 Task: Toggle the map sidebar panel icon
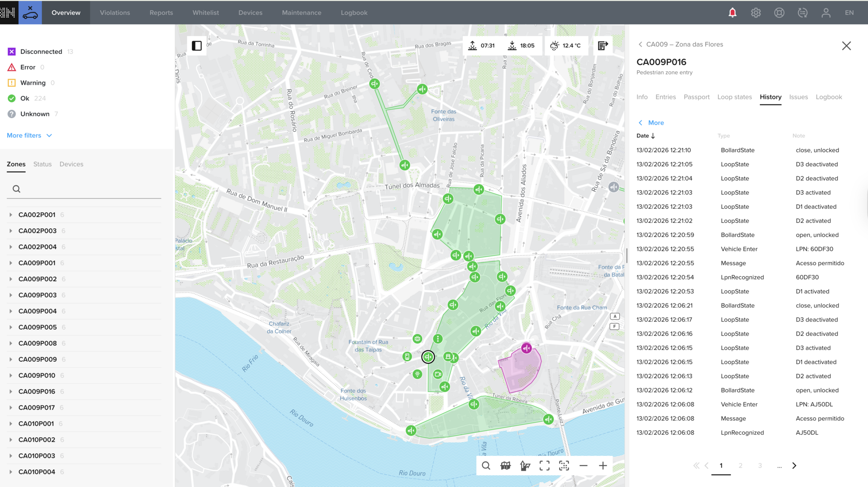pyautogui.click(x=197, y=46)
